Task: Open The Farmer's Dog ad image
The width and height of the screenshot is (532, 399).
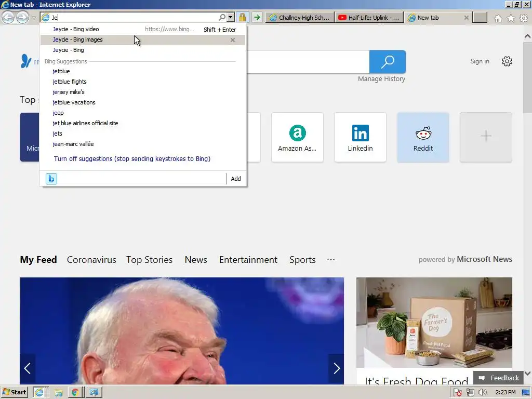Action: pyautogui.click(x=434, y=322)
